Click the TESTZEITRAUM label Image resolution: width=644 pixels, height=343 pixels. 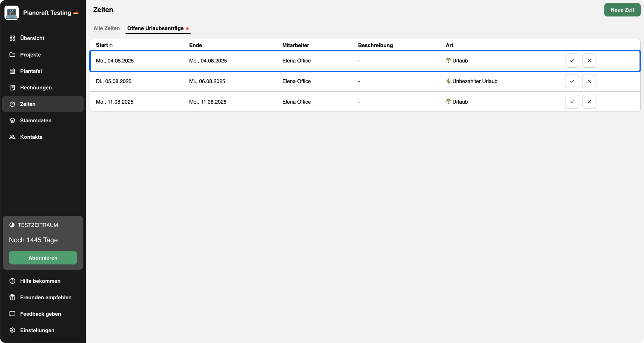38,225
